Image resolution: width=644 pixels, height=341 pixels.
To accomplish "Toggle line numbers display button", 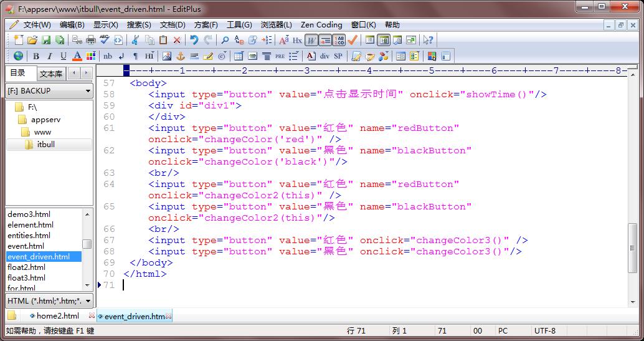I will (x=339, y=40).
